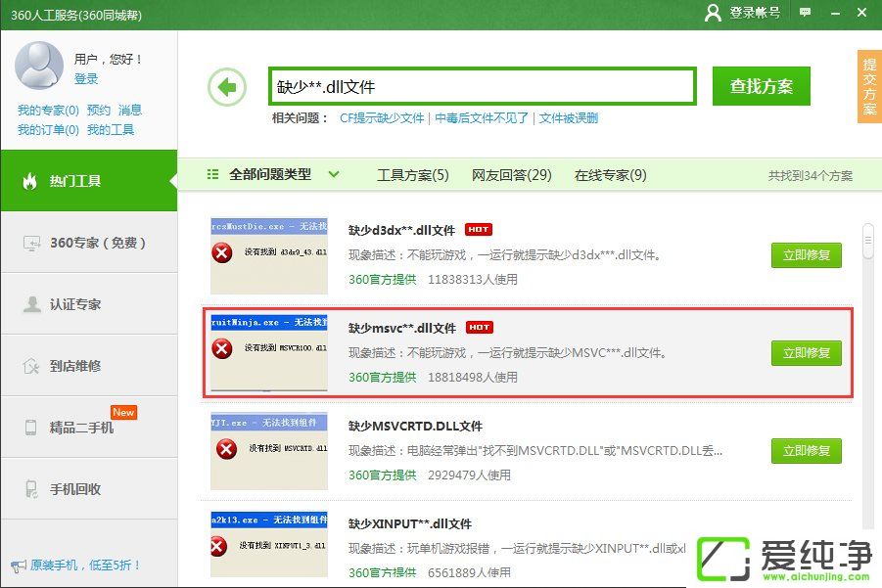
Task: Click the green back arrow icon
Action: click(x=227, y=87)
